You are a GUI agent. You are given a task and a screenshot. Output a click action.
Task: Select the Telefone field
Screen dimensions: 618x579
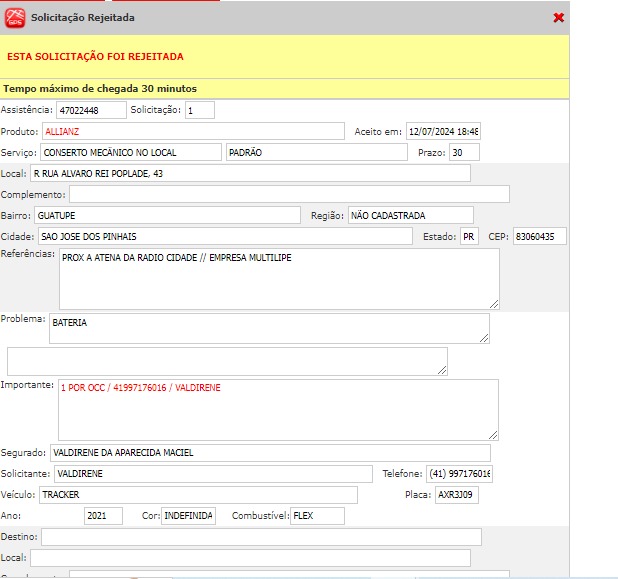[459, 473]
